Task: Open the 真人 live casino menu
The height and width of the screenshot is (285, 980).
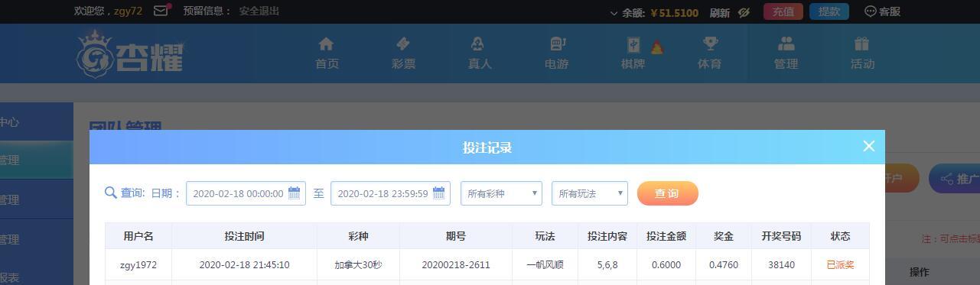Action: tap(480, 53)
